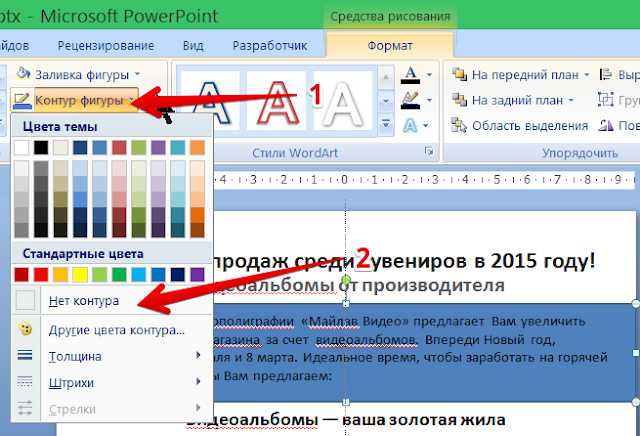
Task: Open the Толщина line weight submenu
Action: tap(112, 356)
